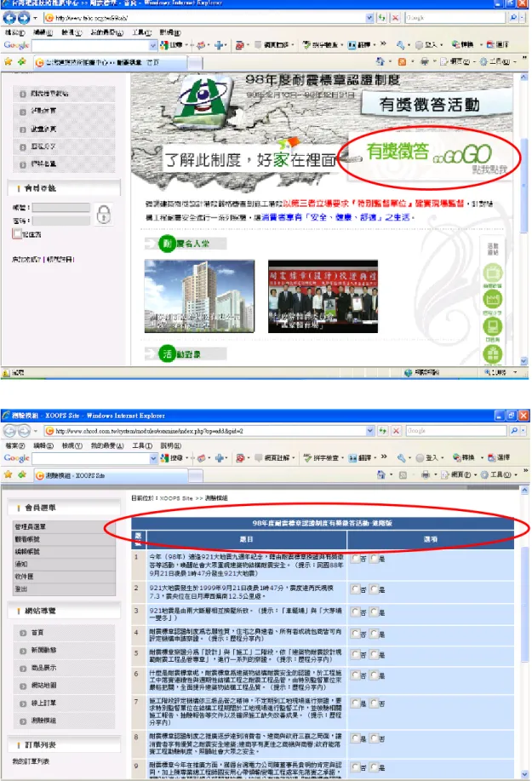The width and height of the screenshot is (532, 781).
Task: Expand toolbar overflow chevron in the XOOPS Google toolbar
Action: point(384,457)
